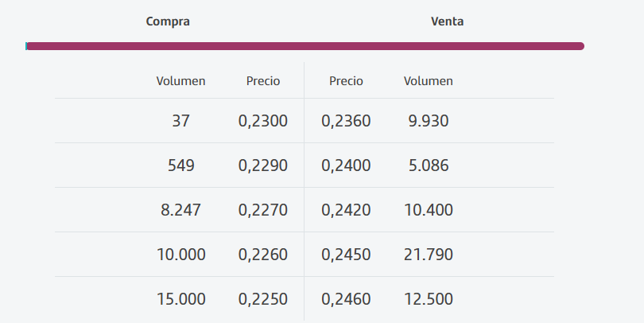Viewport: 644px width, 323px height.
Task: Select buy price 0,2250
Action: [x=263, y=300]
